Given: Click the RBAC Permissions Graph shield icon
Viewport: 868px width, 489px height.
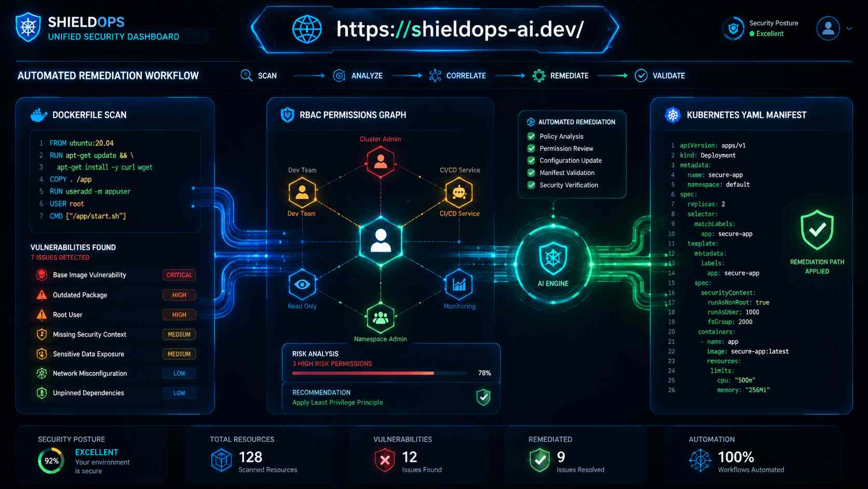Looking at the screenshot, I should pos(287,115).
